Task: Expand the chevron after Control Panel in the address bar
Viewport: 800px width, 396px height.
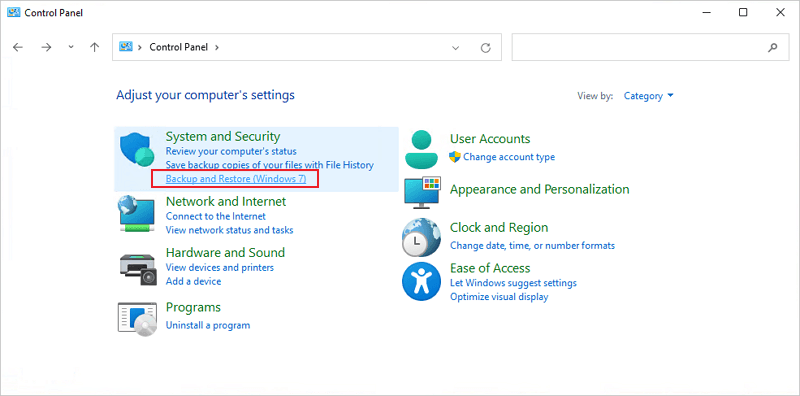Action: [217, 47]
